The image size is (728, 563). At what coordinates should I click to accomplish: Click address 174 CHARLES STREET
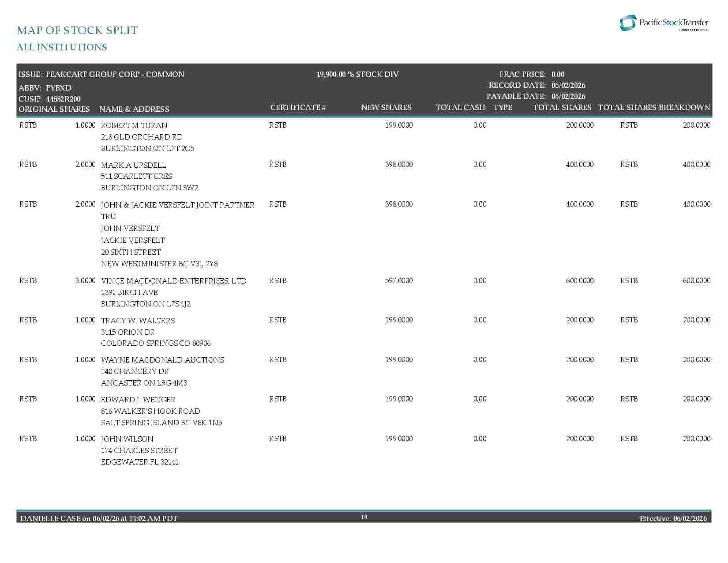[139, 450]
